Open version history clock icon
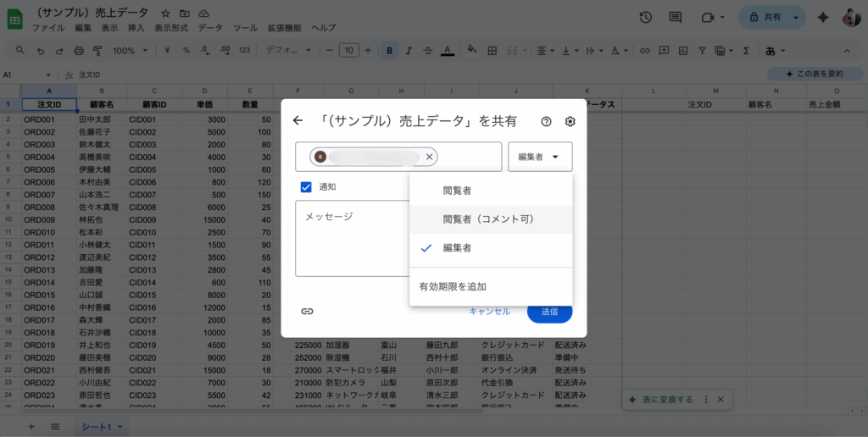Viewport: 868px width, 437px height. pyautogui.click(x=645, y=18)
